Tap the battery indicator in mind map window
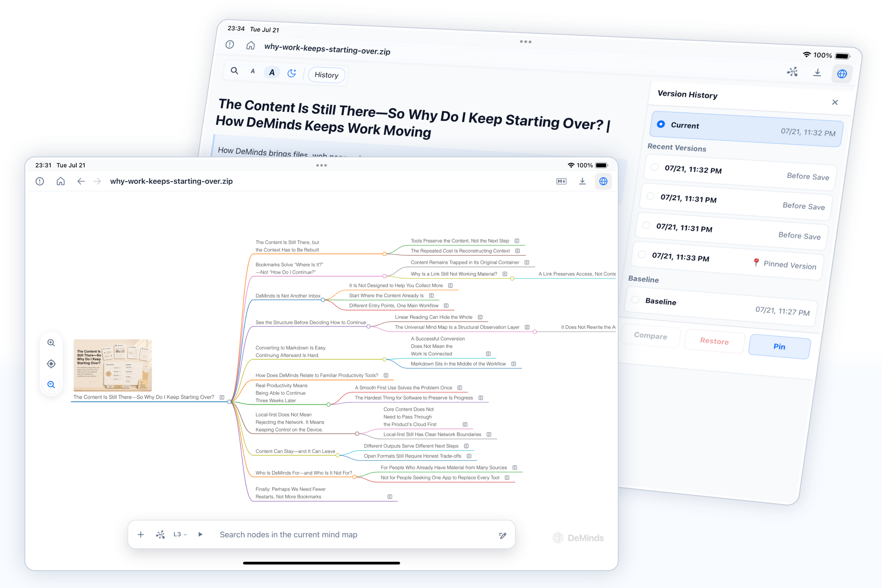The image size is (882, 588). pos(601,165)
